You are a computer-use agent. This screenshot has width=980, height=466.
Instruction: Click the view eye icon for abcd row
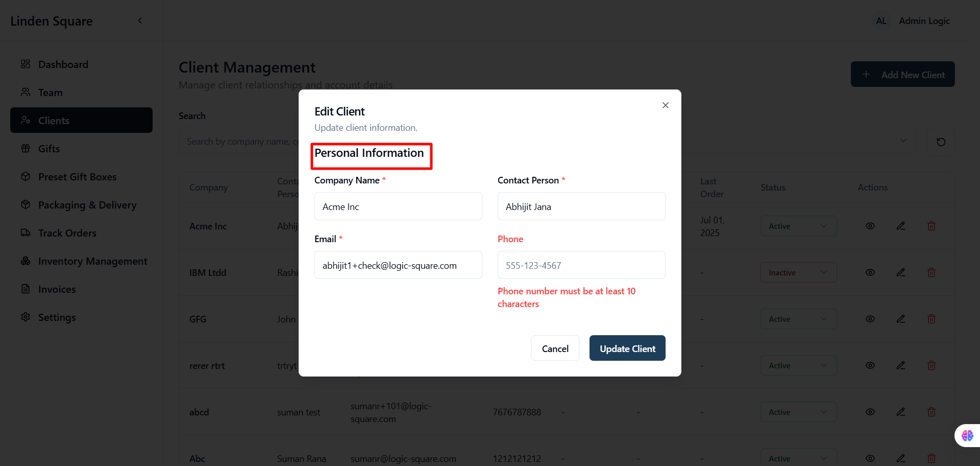pos(870,412)
